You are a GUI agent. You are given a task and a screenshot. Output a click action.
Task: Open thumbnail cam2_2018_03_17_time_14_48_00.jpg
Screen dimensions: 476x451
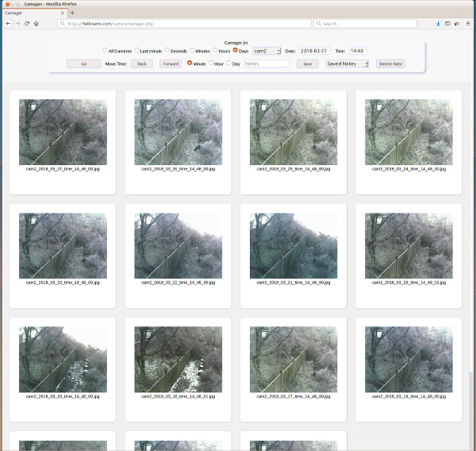tap(294, 360)
